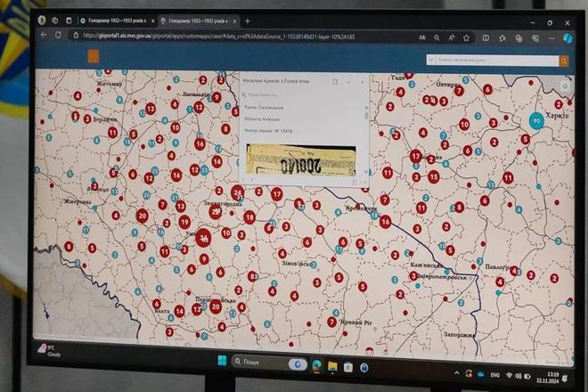Click the red 18 cluster marker
This screenshot has width=588, height=392.
(x=249, y=216)
